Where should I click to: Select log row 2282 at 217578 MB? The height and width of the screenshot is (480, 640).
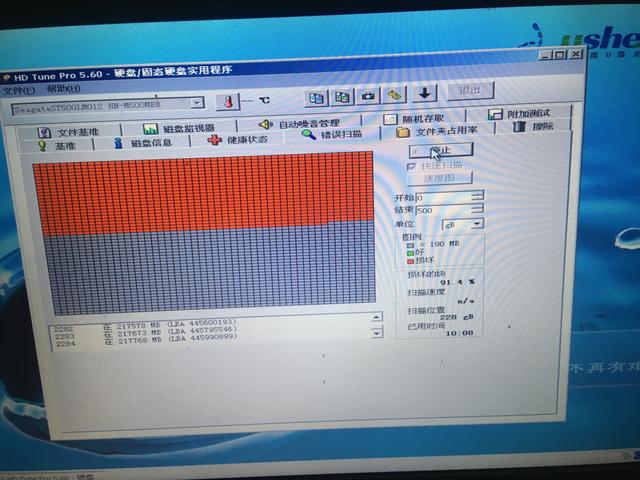click(146, 326)
